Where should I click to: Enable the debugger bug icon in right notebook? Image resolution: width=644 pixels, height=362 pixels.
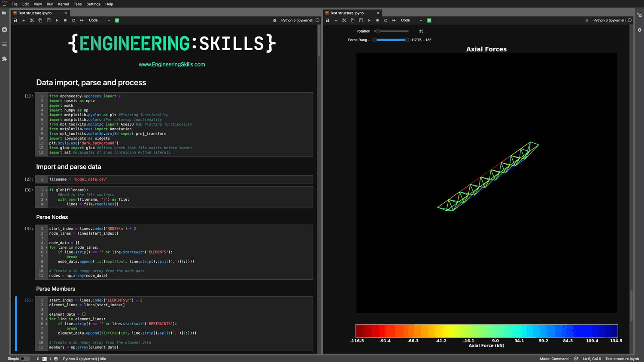[587, 20]
